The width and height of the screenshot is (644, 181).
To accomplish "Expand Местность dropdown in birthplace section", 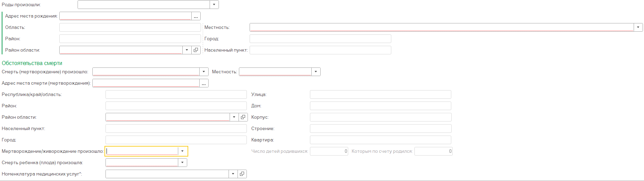I will (x=638, y=28).
